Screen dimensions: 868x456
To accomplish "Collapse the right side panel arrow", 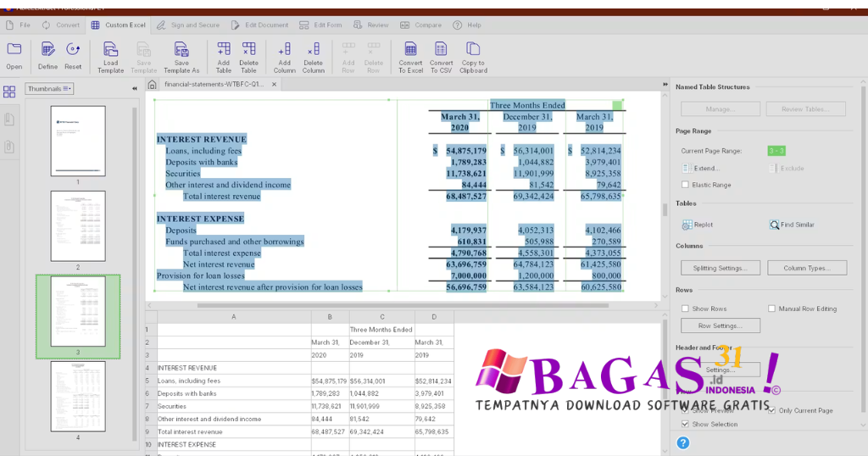I will tap(665, 85).
